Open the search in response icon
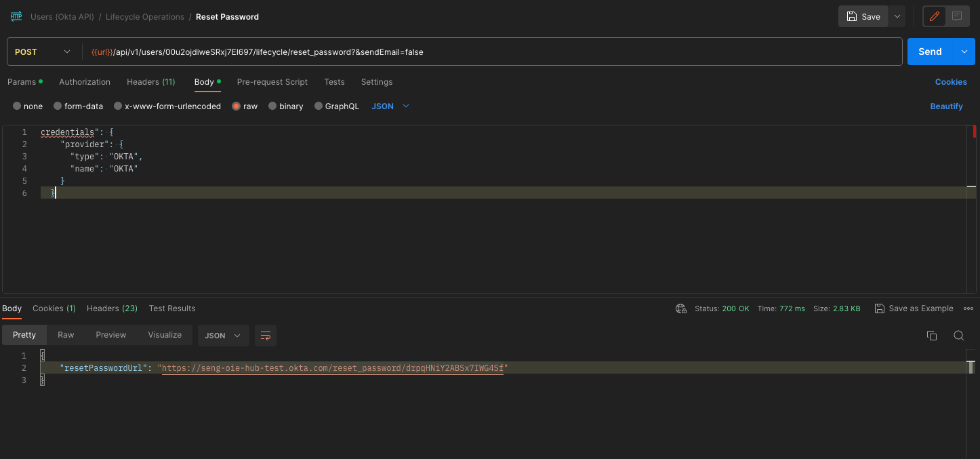 tap(958, 335)
